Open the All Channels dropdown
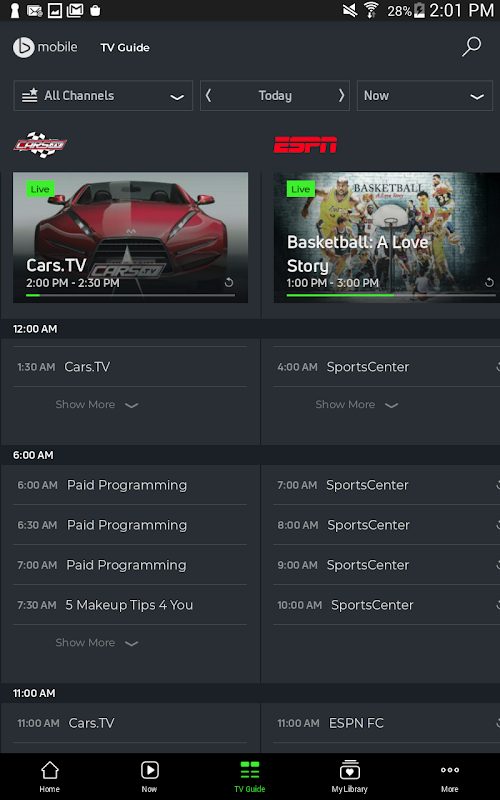Screen dimensions: 500x800 click(x=103, y=95)
